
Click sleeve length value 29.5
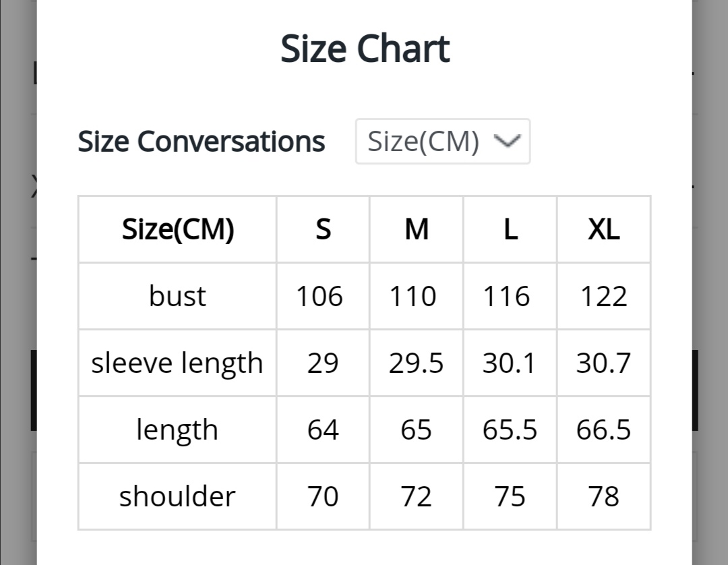pos(417,363)
